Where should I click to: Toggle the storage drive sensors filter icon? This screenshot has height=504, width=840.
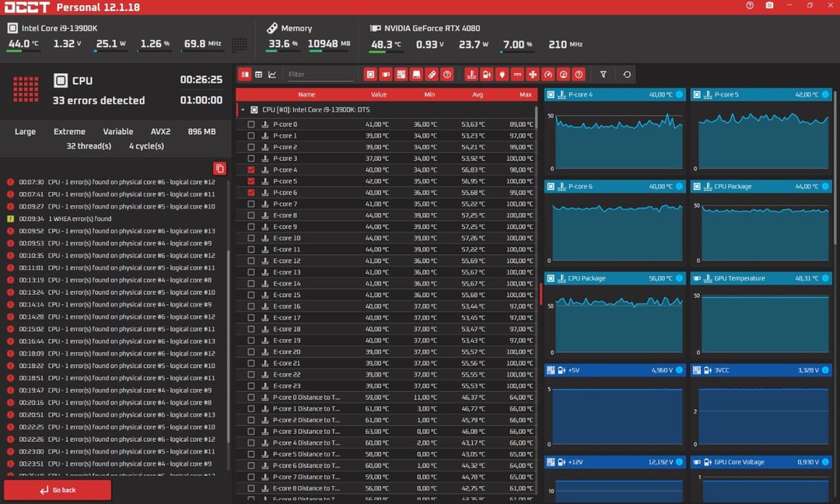[x=416, y=75]
